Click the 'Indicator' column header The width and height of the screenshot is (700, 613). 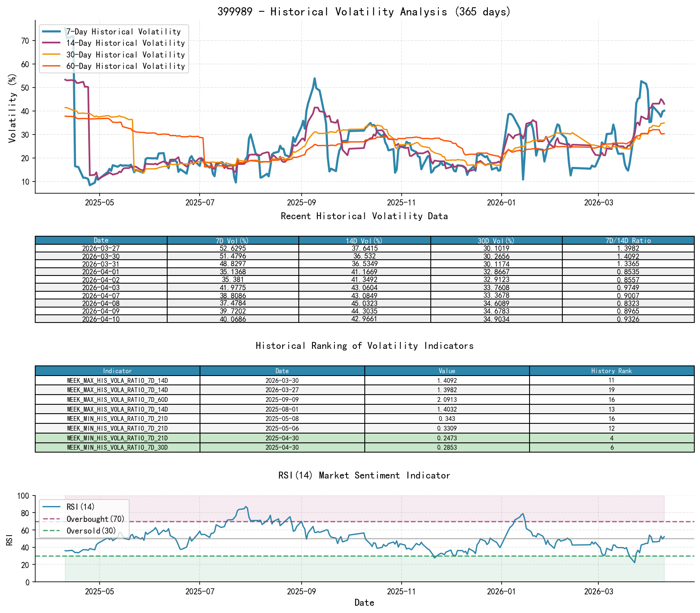[117, 371]
